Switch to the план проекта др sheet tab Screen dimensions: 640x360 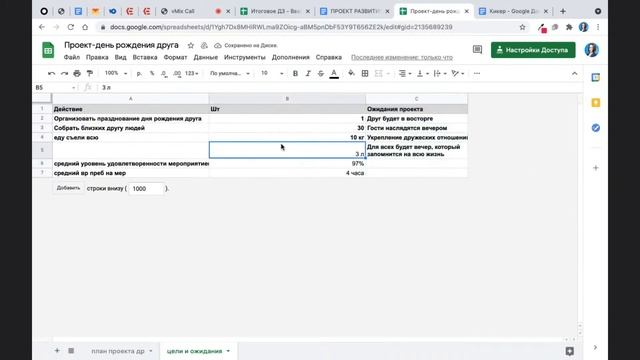(x=118, y=351)
